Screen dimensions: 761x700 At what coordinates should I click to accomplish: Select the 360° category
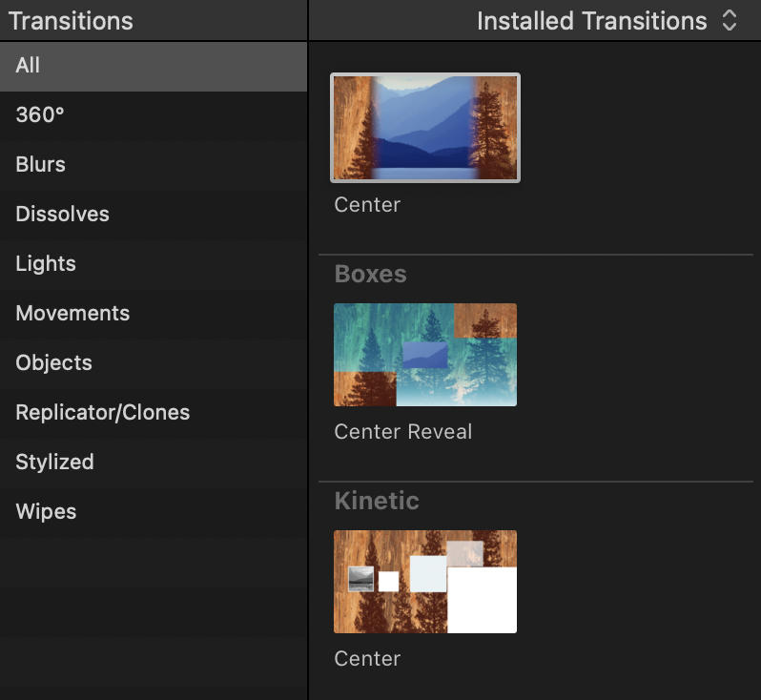coord(154,116)
